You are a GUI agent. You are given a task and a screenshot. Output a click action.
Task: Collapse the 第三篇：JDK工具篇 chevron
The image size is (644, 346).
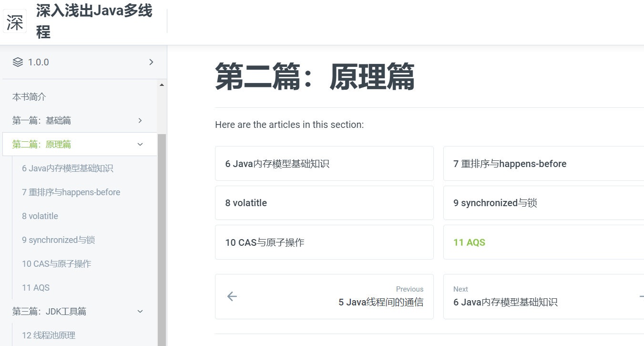(x=140, y=311)
